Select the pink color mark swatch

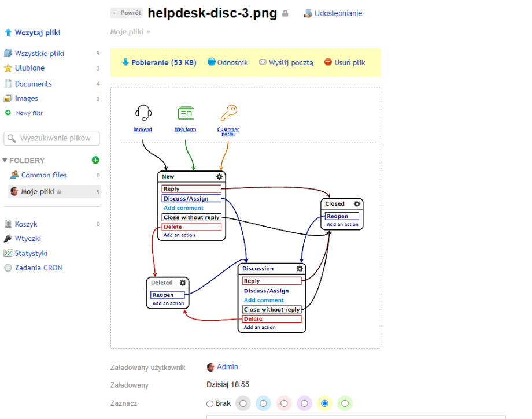(284, 403)
